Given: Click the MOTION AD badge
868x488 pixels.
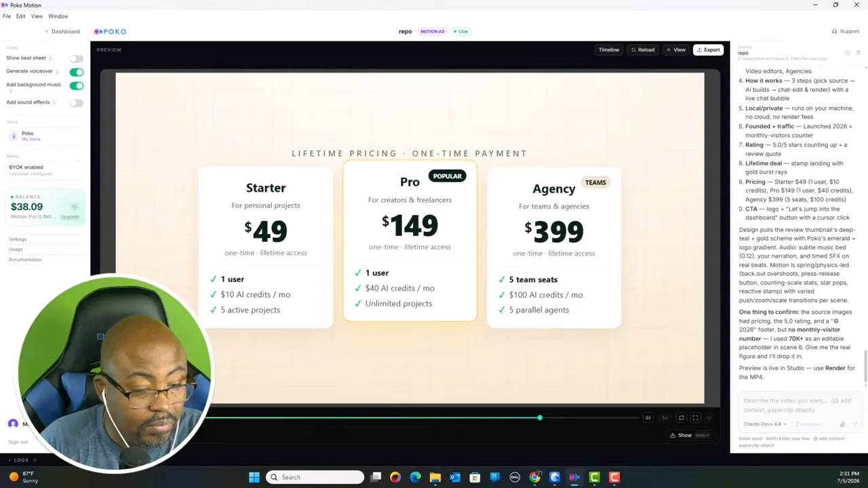Looking at the screenshot, I should click(x=433, y=31).
